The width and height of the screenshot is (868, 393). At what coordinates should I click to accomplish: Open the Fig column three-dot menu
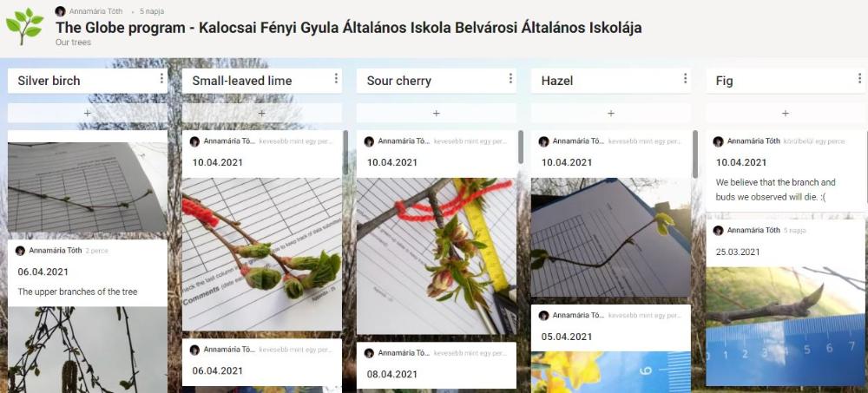coord(859,79)
